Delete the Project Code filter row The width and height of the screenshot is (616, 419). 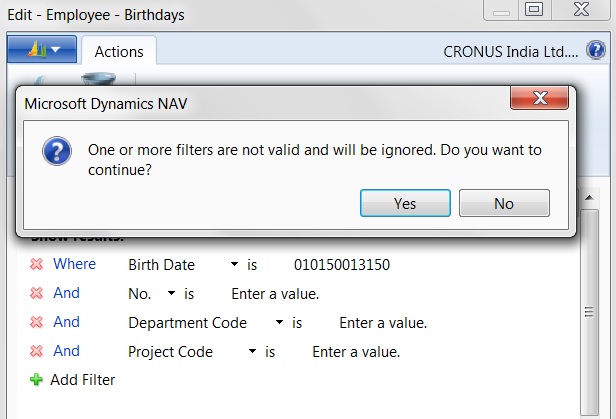[36, 351]
